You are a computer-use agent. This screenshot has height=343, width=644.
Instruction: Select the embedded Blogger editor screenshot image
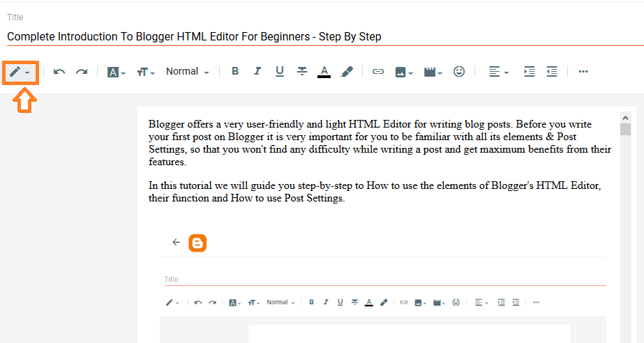click(x=383, y=285)
